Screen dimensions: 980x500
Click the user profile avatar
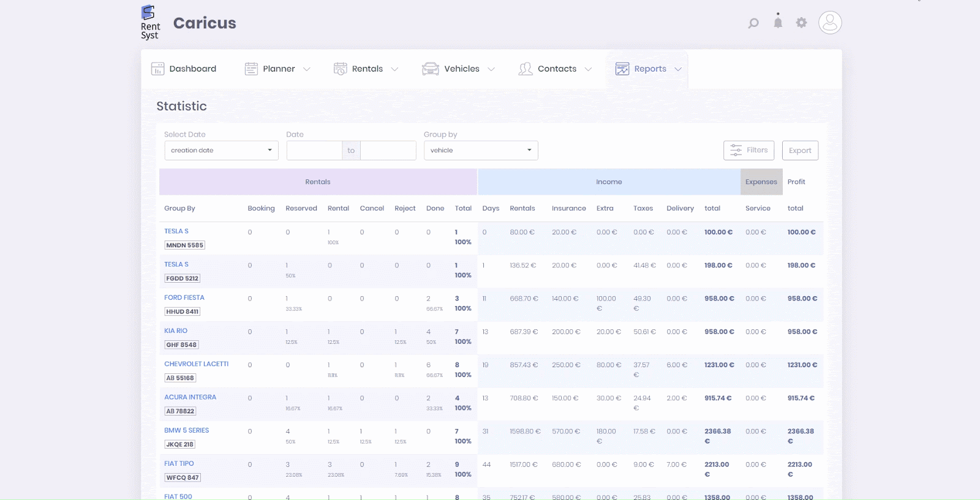click(830, 23)
